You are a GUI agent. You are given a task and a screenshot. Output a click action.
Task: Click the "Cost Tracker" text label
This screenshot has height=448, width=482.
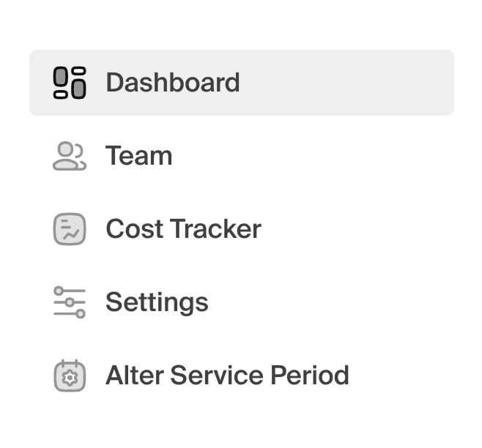184,229
